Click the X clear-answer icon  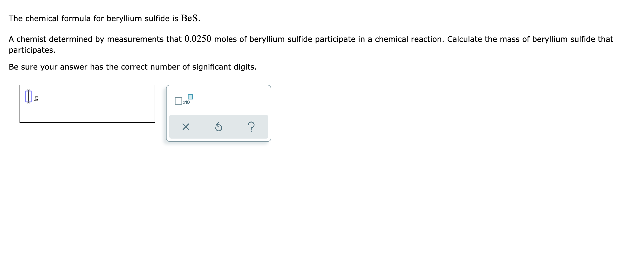(x=186, y=127)
